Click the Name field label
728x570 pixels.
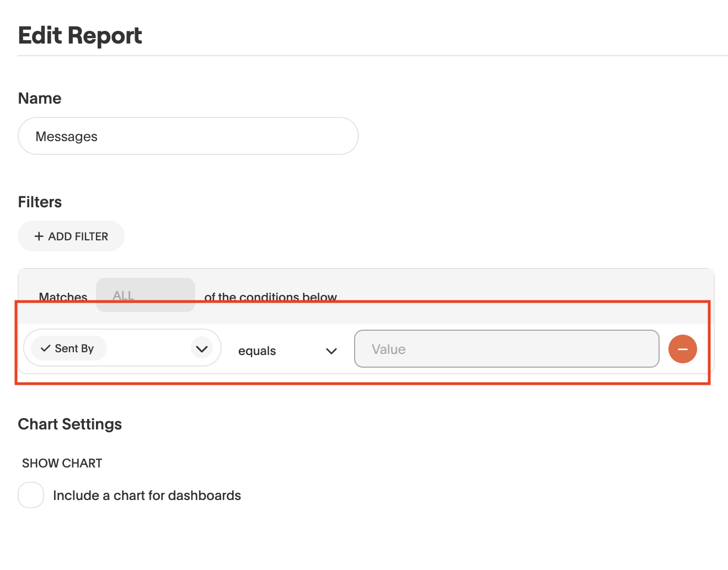click(40, 99)
